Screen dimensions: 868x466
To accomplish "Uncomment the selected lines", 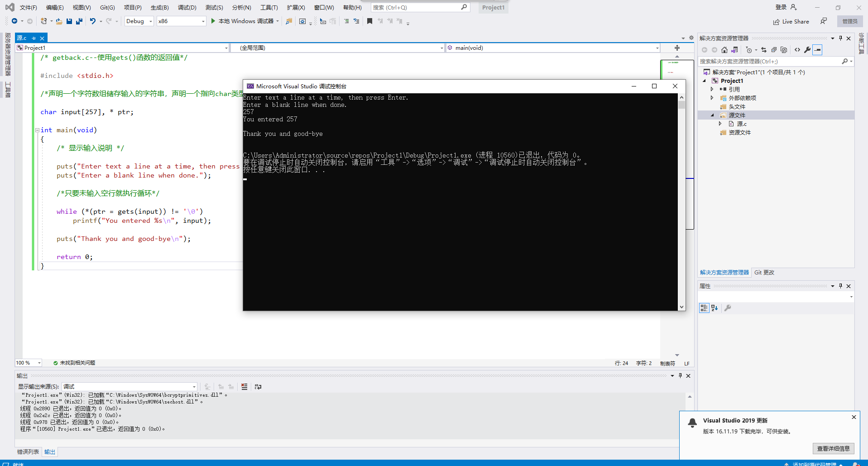I will pyautogui.click(x=356, y=21).
